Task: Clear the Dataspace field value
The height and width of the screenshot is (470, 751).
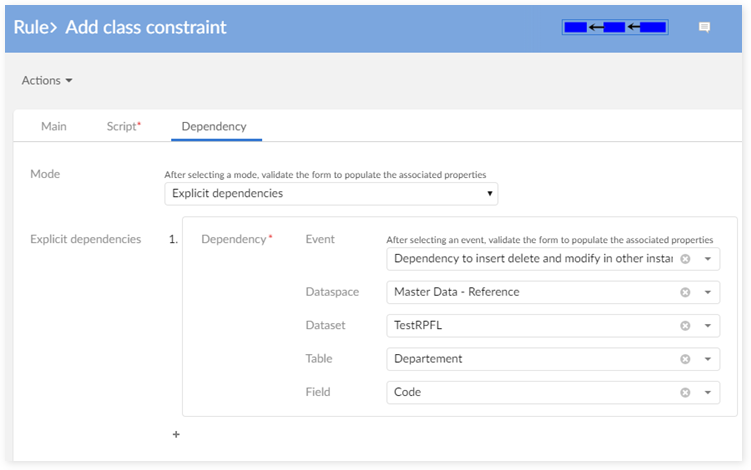Action: coord(685,292)
